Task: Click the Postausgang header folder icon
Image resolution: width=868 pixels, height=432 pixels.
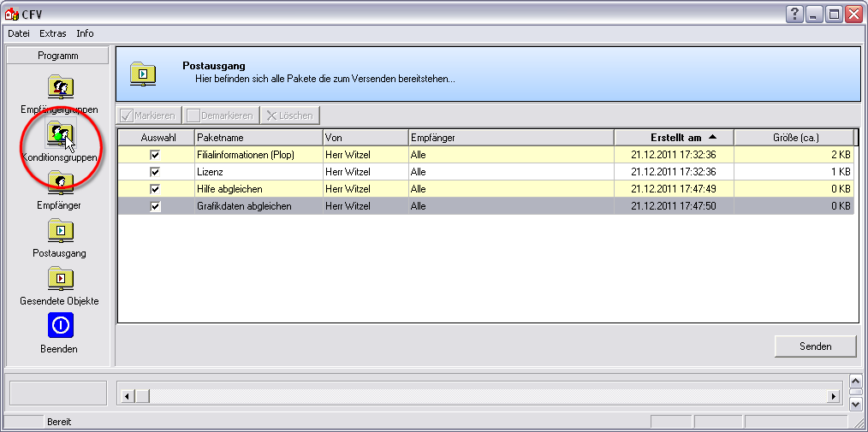Action: tap(143, 74)
